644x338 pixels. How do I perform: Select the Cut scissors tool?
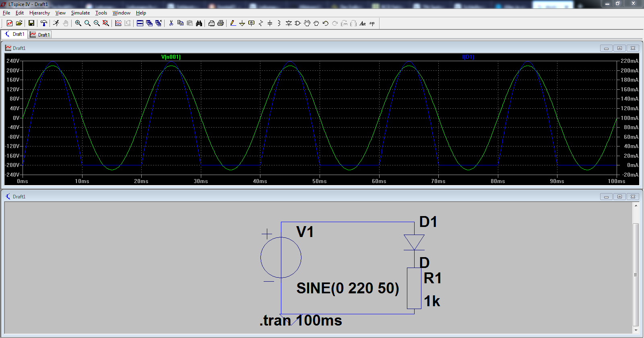[x=171, y=23]
